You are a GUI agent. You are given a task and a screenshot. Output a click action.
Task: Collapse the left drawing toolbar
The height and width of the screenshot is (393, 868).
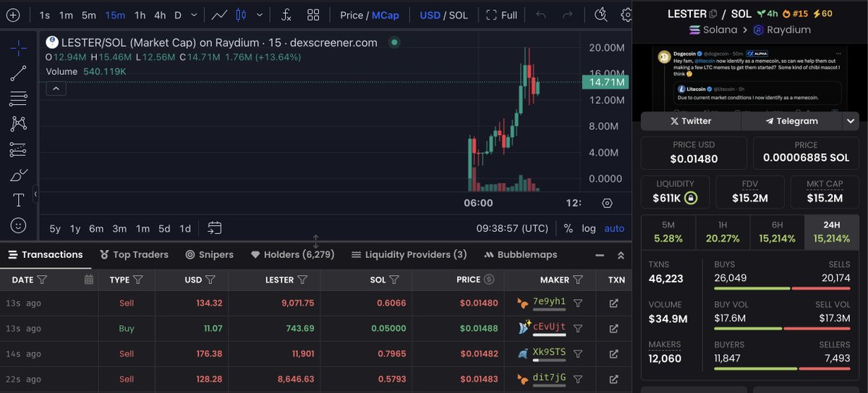[x=35, y=194]
